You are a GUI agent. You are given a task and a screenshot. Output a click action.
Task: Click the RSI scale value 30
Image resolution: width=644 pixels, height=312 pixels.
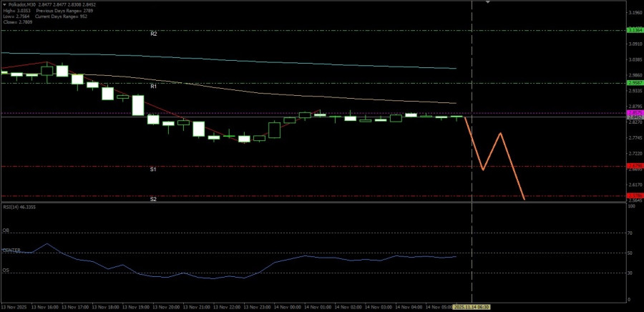click(x=630, y=273)
